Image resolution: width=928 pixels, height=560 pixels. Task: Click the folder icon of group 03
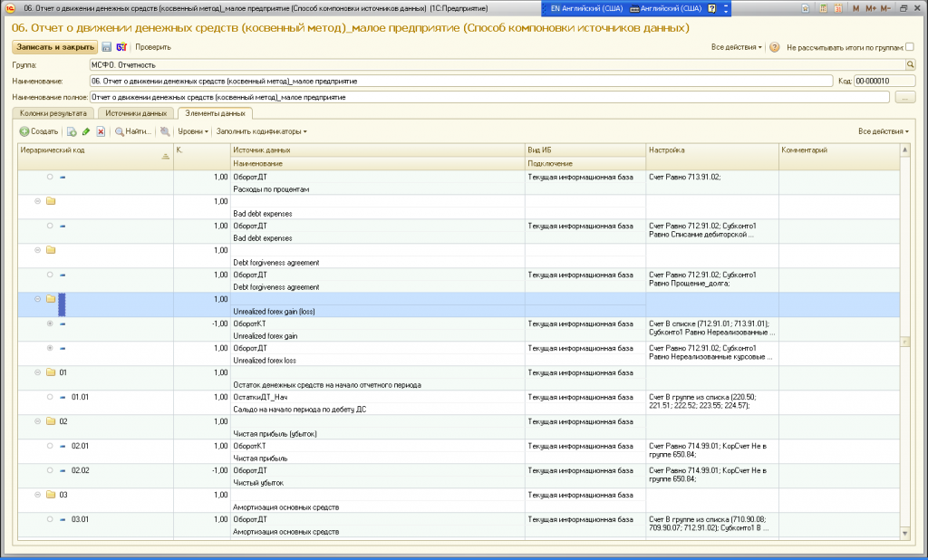51,495
